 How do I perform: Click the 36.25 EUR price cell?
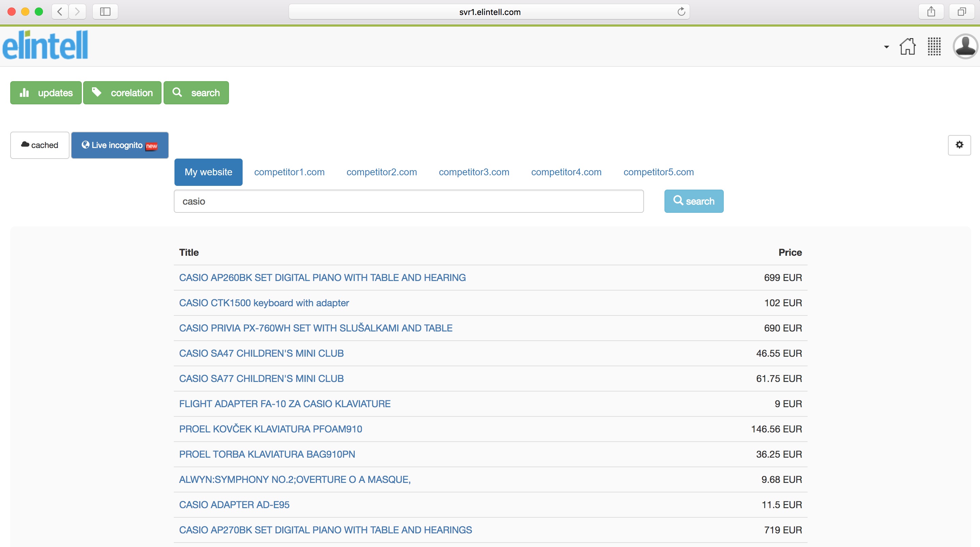pos(779,454)
